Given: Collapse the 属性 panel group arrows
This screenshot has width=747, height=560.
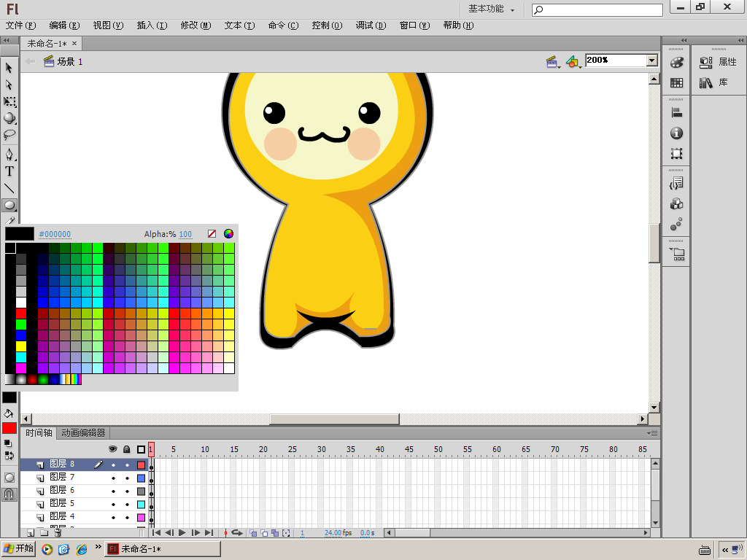Looking at the screenshot, I should coord(741,41).
